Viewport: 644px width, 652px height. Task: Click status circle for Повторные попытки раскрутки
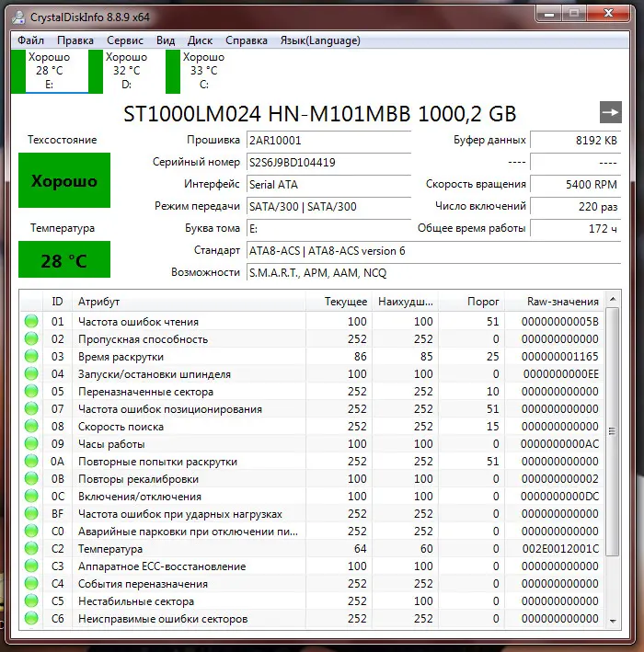click(31, 461)
